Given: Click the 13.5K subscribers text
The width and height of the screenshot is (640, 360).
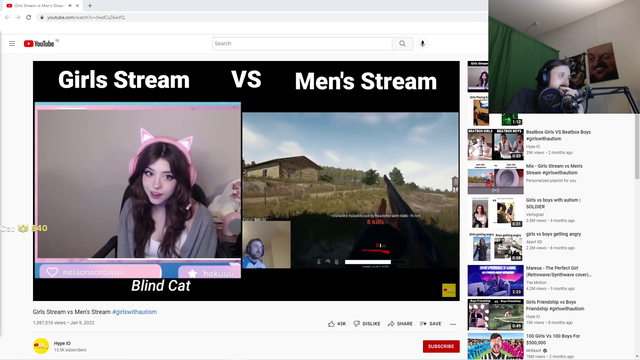Looking at the screenshot, I should 70,350.
